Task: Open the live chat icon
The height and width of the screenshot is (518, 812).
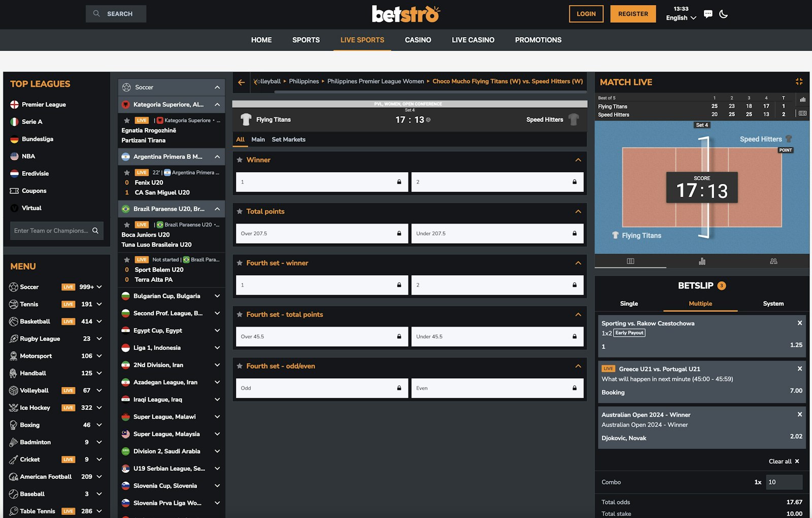Action: [x=708, y=14]
